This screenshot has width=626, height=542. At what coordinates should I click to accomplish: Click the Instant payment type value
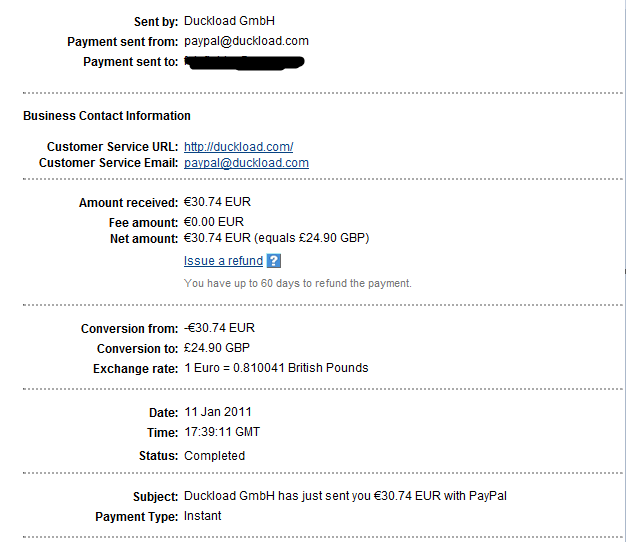coord(203,516)
